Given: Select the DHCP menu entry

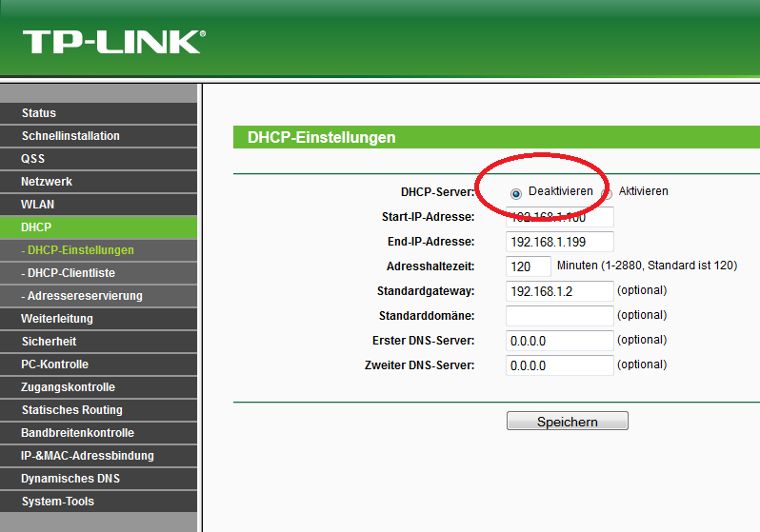Looking at the screenshot, I should (x=98, y=227).
